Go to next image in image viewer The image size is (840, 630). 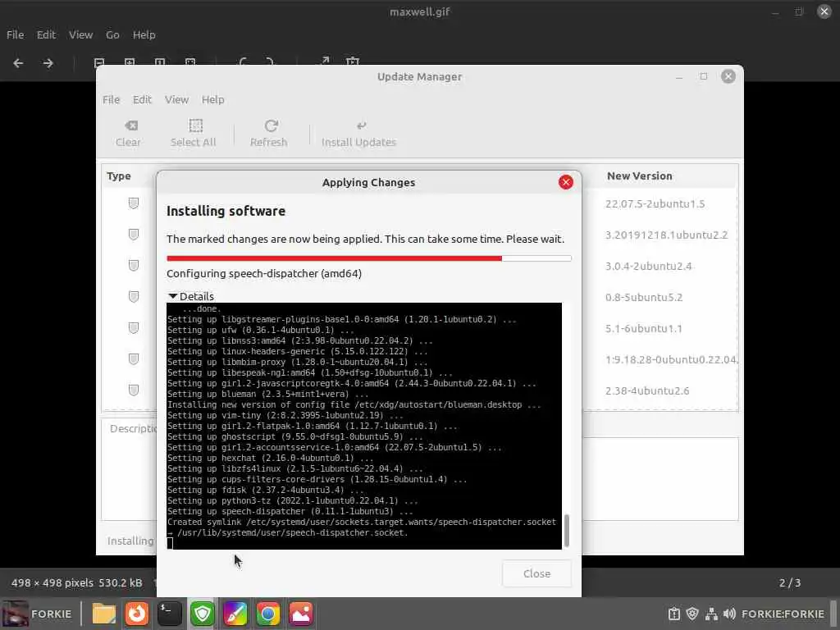coord(48,63)
